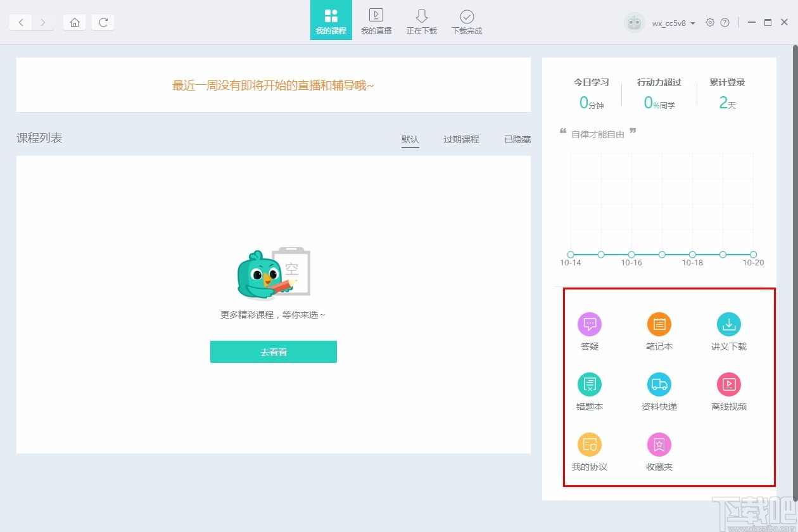Open the 收藏夹 favorites folder
This screenshot has height=532, width=798.
659,450
